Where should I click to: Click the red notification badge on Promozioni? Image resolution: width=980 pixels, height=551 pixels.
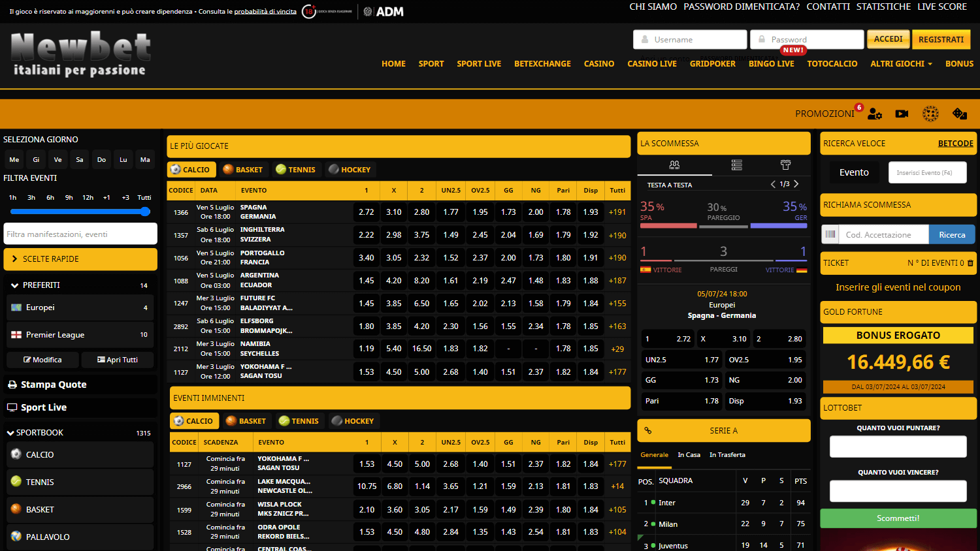coord(859,107)
